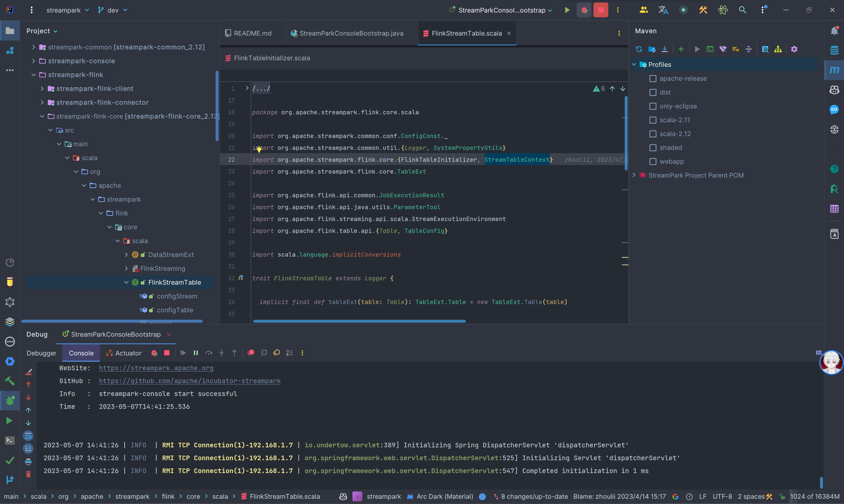Screen dimensions: 844x504
Task: Click Maven download sources icon
Action: tap(665, 49)
